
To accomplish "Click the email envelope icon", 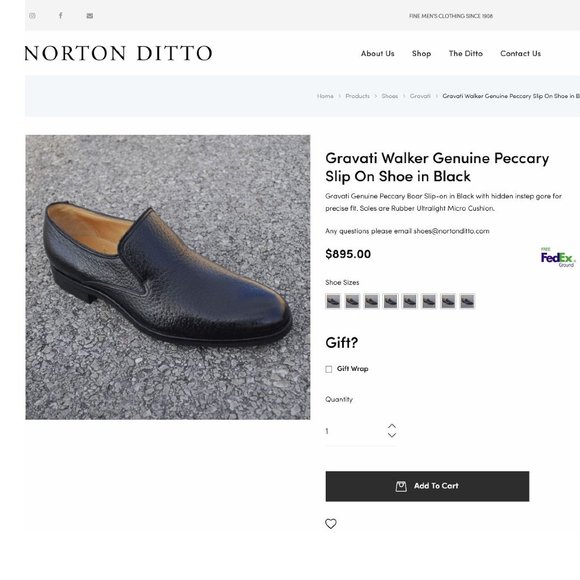I will point(90,16).
